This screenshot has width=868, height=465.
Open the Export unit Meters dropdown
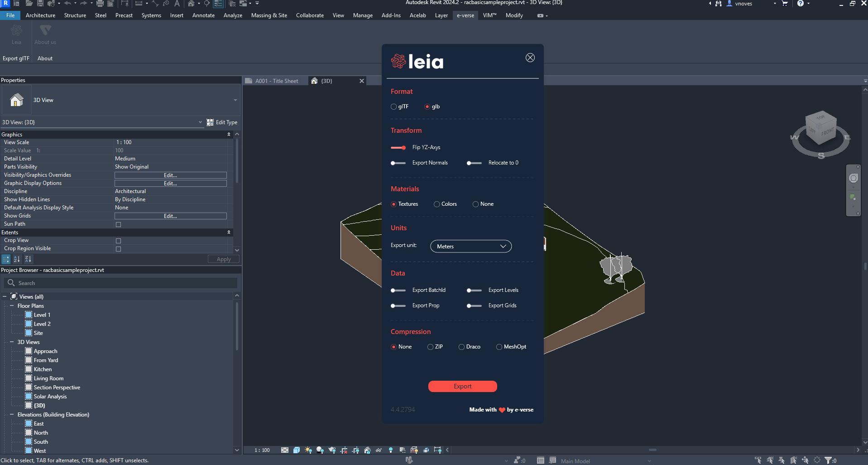[x=471, y=247]
